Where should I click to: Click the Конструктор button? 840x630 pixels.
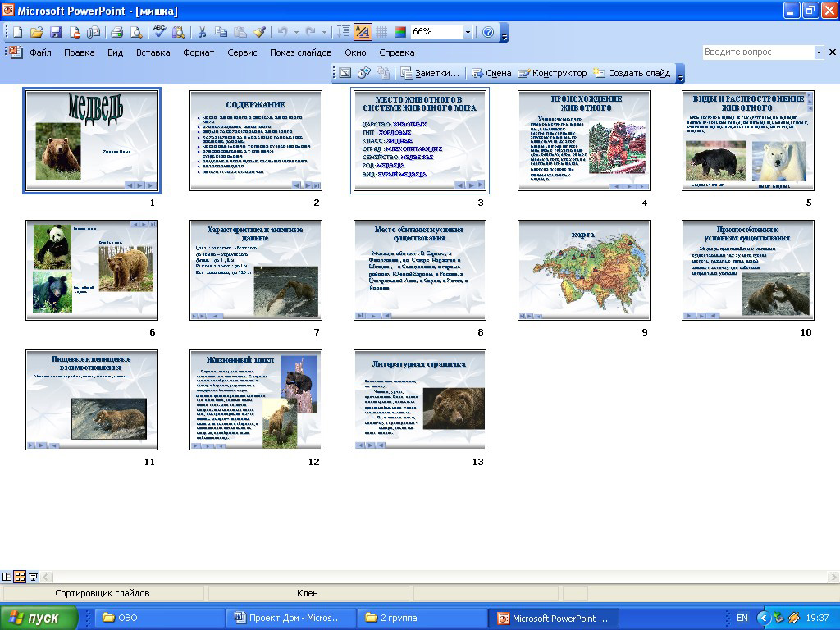(552, 73)
